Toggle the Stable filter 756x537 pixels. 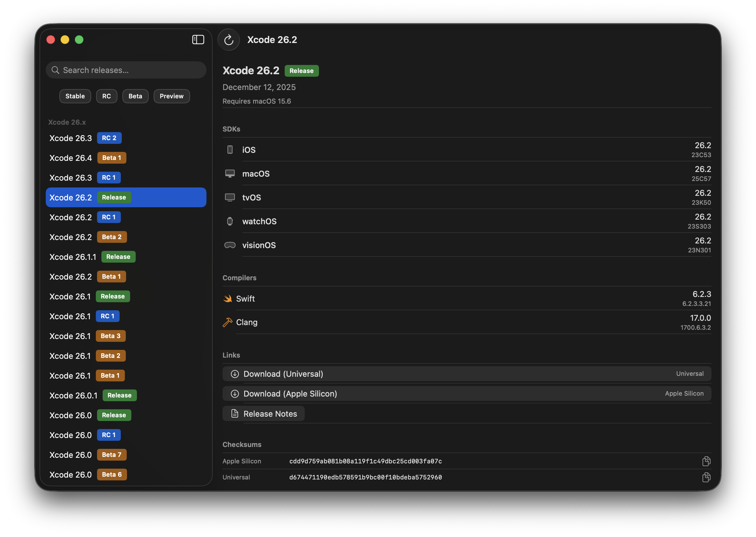pos(75,96)
